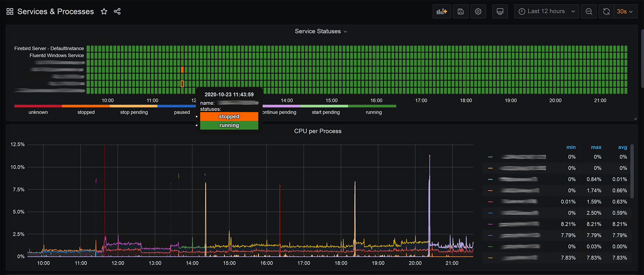This screenshot has height=275, width=644.
Task: Open the Last 12 hours time picker
Action: (547, 12)
